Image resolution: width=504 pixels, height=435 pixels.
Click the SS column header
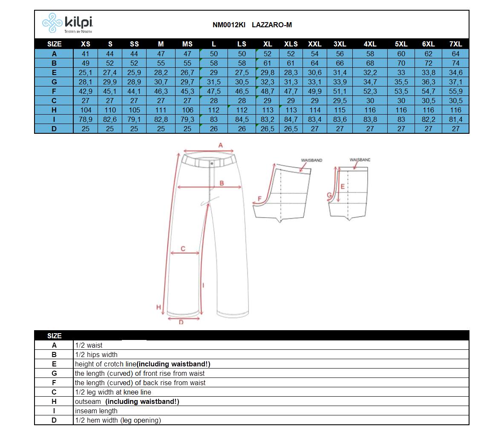(134, 44)
